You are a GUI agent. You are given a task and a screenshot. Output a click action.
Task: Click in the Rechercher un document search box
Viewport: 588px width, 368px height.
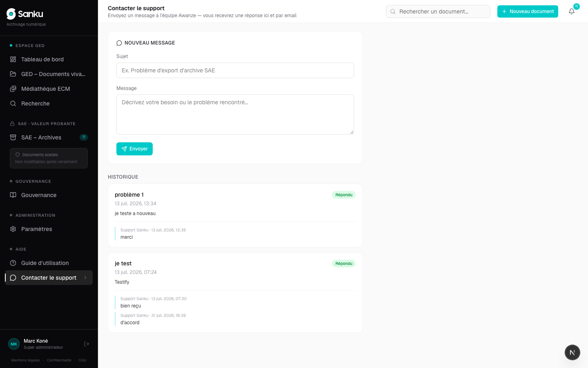(438, 11)
